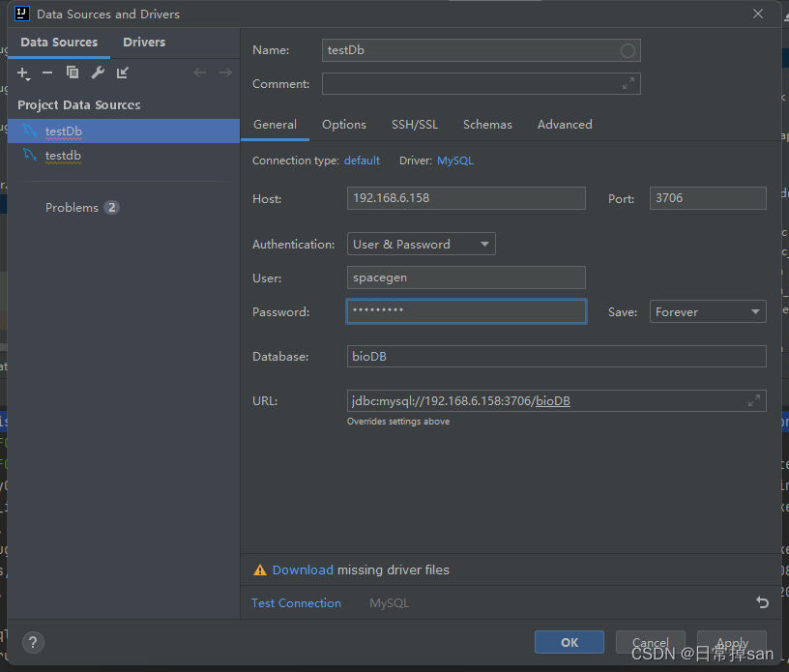The height and width of the screenshot is (672, 789).
Task: Open the SSH/SSL tab
Action: pyautogui.click(x=415, y=125)
